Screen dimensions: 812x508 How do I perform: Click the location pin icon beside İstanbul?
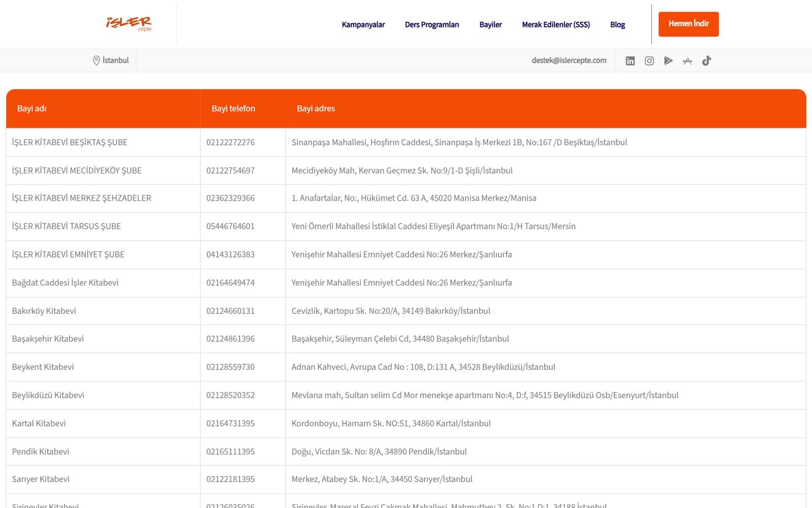tap(96, 60)
